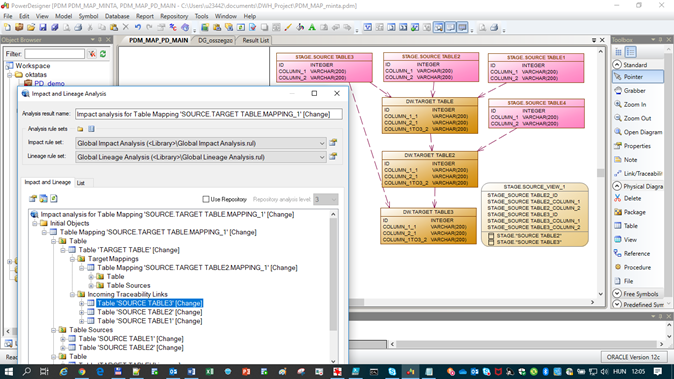Switch to the DG_osszegzo diagram tab
Screen dimensions: 674x379
click(x=215, y=40)
